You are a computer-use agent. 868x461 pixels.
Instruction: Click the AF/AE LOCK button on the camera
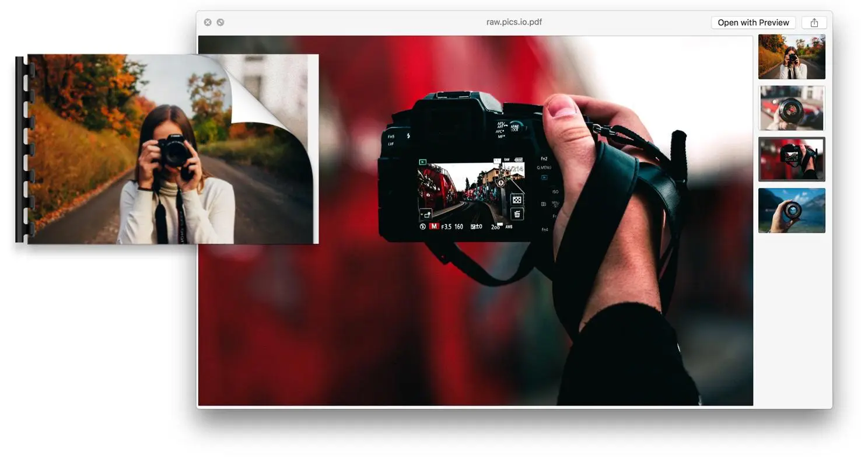click(x=514, y=128)
